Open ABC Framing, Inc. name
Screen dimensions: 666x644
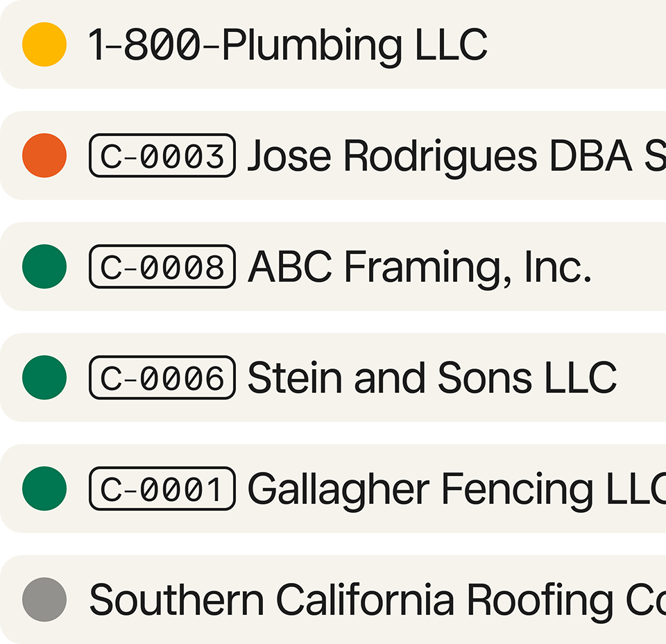coord(419,267)
